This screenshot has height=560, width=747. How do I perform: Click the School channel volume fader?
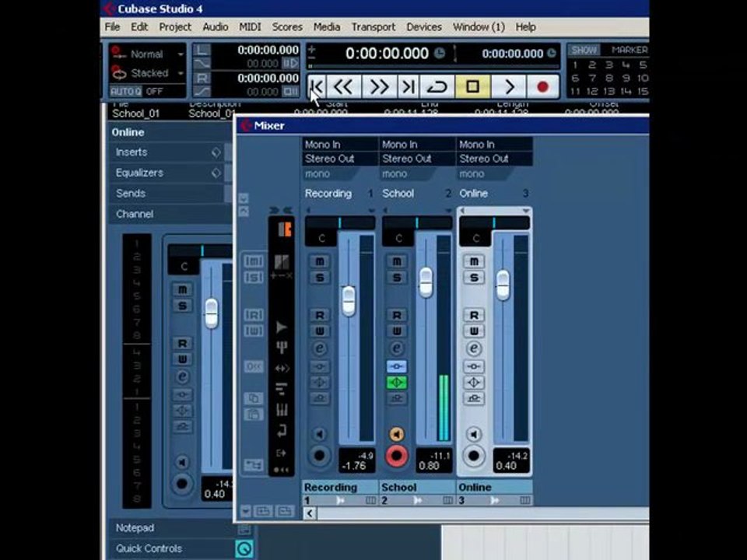pyautogui.click(x=426, y=282)
